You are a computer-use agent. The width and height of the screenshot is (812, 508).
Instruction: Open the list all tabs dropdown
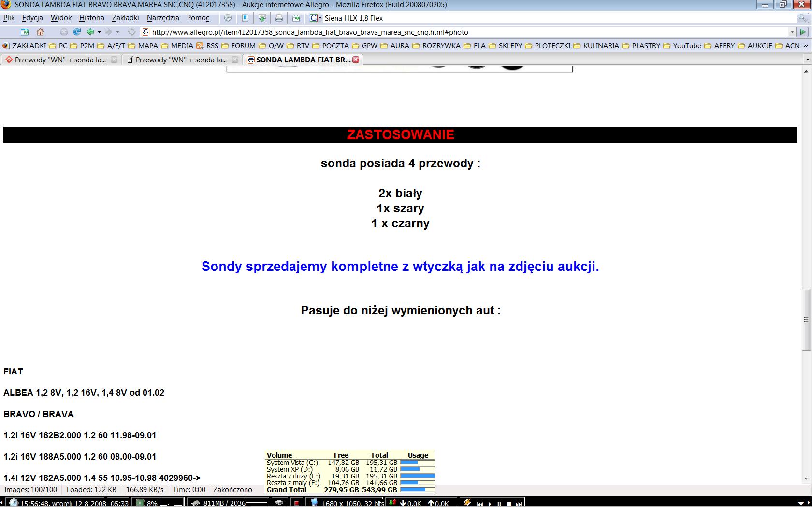807,60
